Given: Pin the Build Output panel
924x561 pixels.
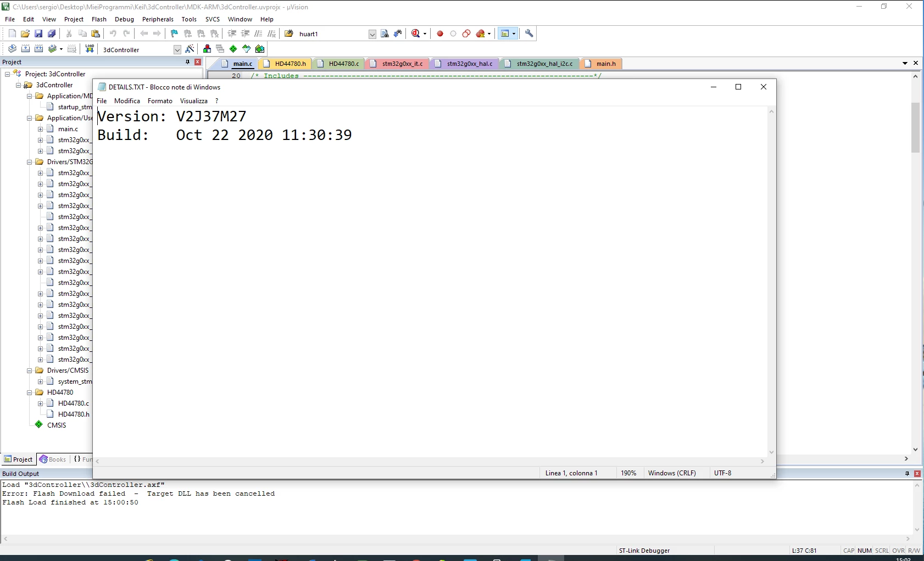Looking at the screenshot, I should coord(907,473).
